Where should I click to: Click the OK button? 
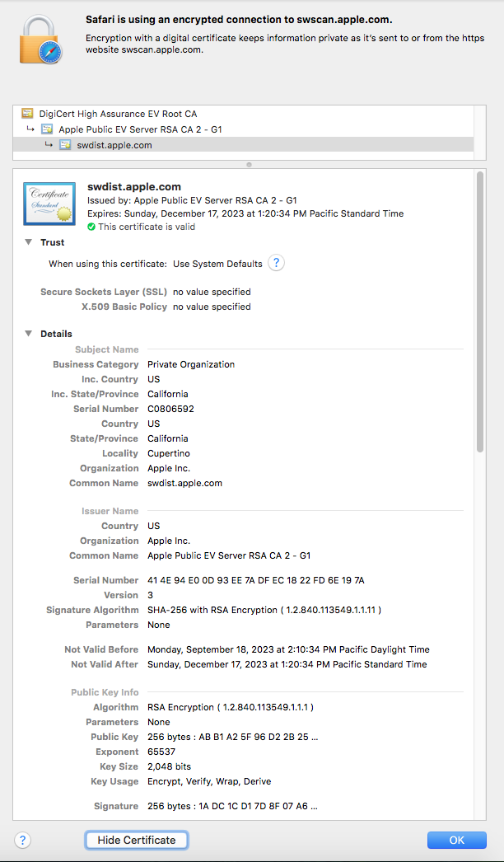pos(457,840)
